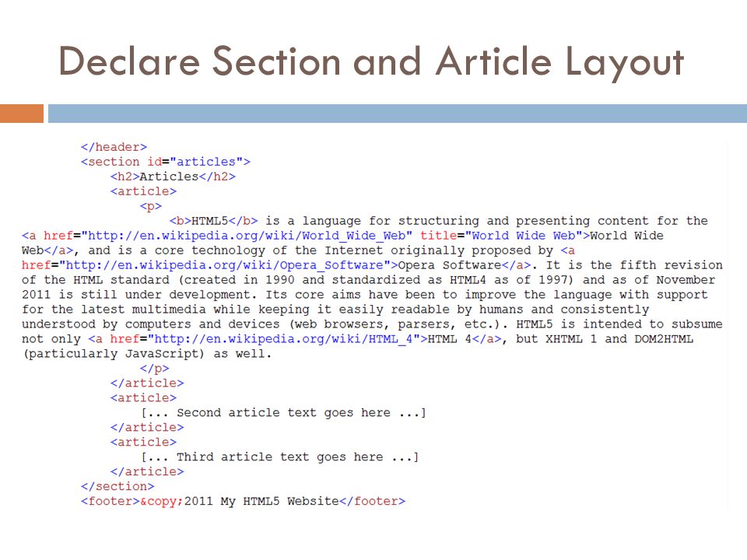This screenshot has width=747, height=560.
Task: Click the 'Third article text goes here' placeholder
Action: (x=279, y=457)
